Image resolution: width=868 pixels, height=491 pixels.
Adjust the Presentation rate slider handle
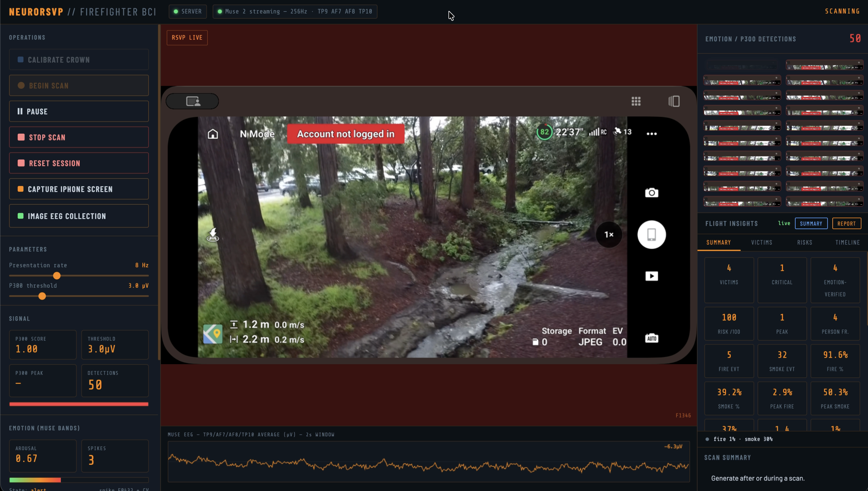[57, 276]
